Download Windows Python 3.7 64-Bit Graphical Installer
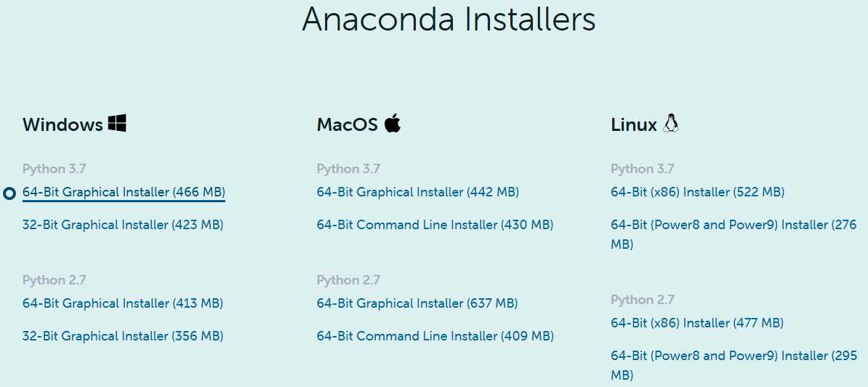868x387 pixels. pos(124,192)
